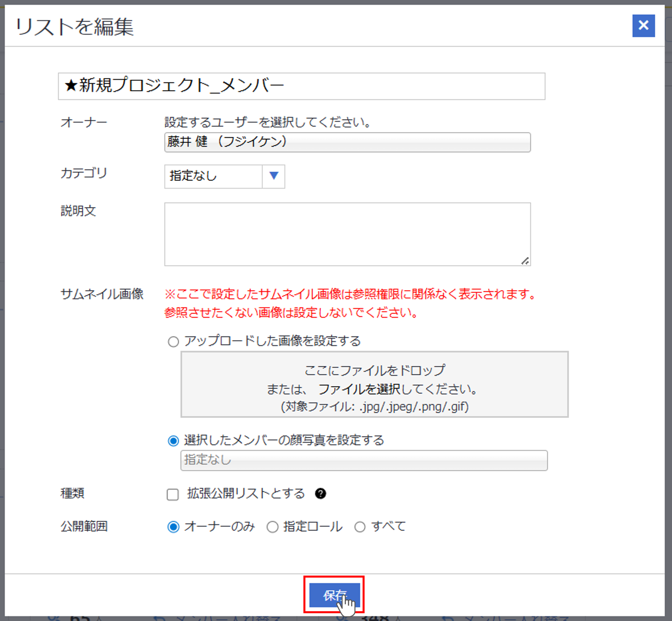Viewport: 672px width, 621px height.
Task: Click the list name text field
Action: coord(301,86)
